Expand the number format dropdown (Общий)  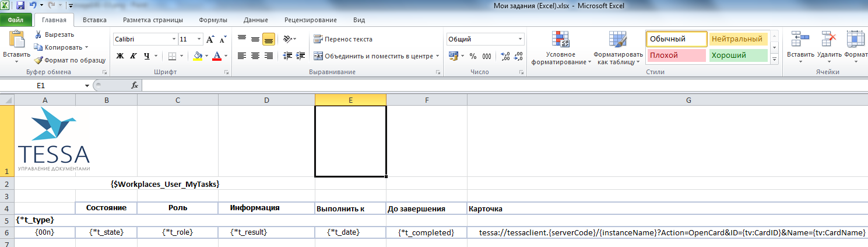(521, 39)
